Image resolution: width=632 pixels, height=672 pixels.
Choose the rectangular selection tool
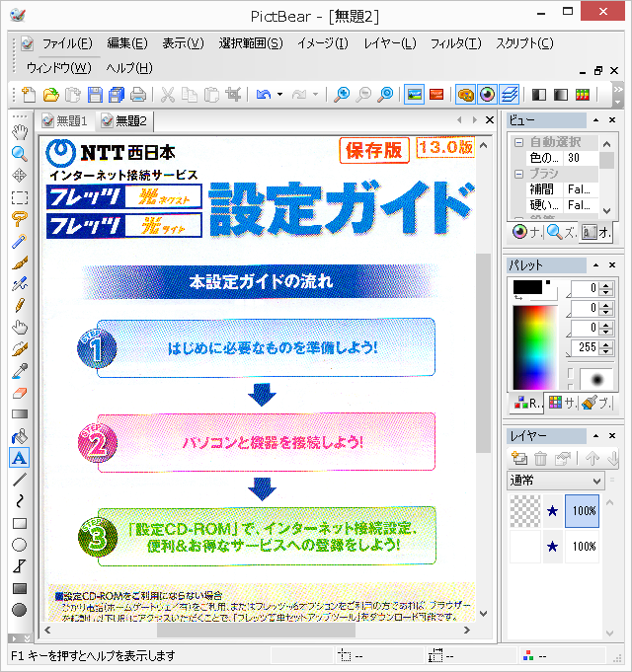pyautogui.click(x=20, y=197)
